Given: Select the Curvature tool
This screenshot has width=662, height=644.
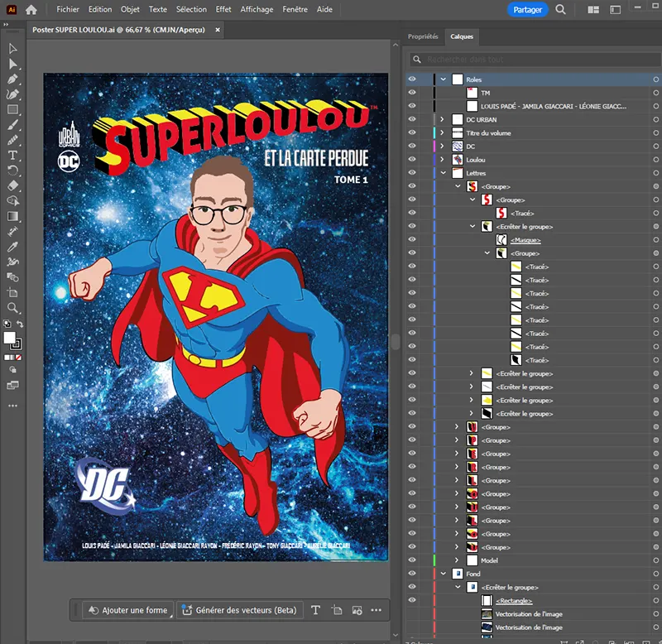Looking at the screenshot, I should point(12,94).
